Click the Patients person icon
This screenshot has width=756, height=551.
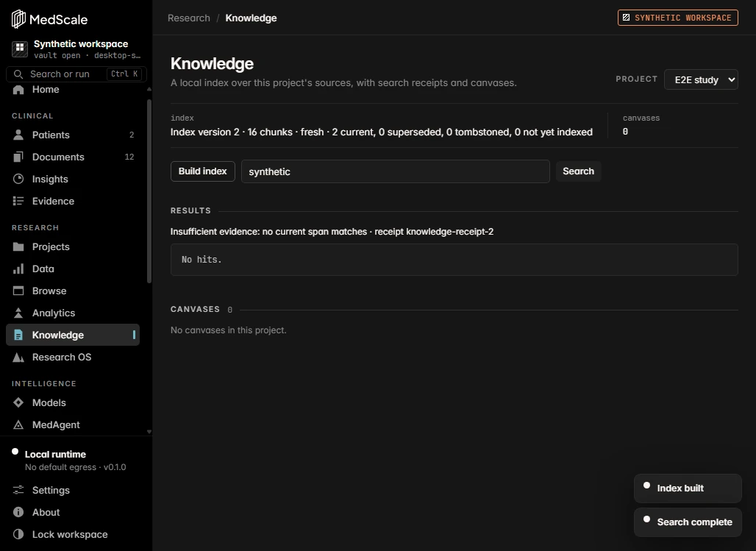pyautogui.click(x=18, y=135)
